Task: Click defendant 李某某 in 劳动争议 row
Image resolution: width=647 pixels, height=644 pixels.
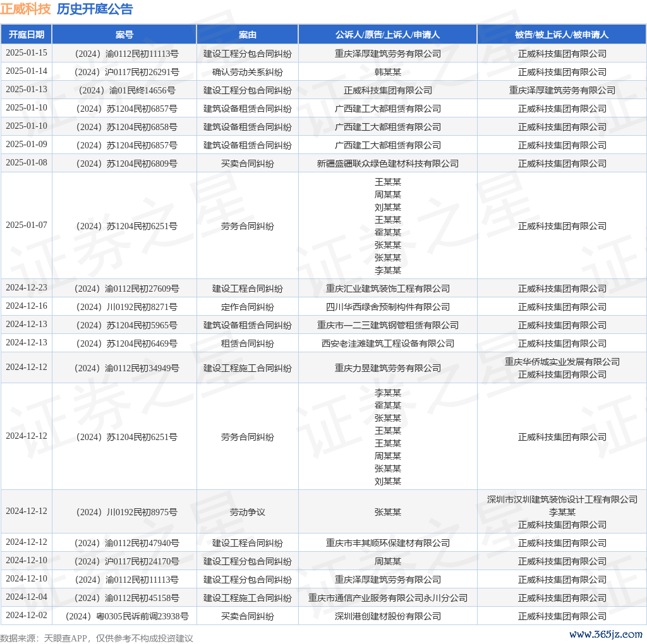Action: click(x=562, y=512)
